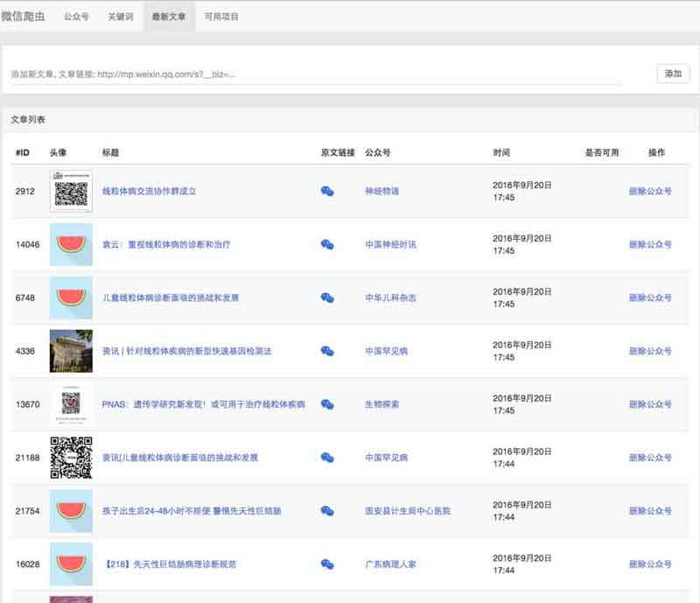Open original link icon for article 6748
Image resolution: width=700 pixels, height=603 pixels.
327,298
